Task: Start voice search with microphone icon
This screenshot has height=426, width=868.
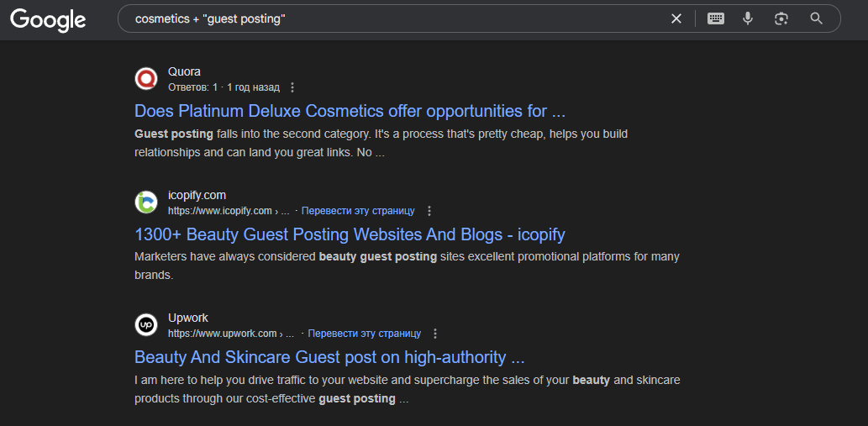Action: point(747,18)
